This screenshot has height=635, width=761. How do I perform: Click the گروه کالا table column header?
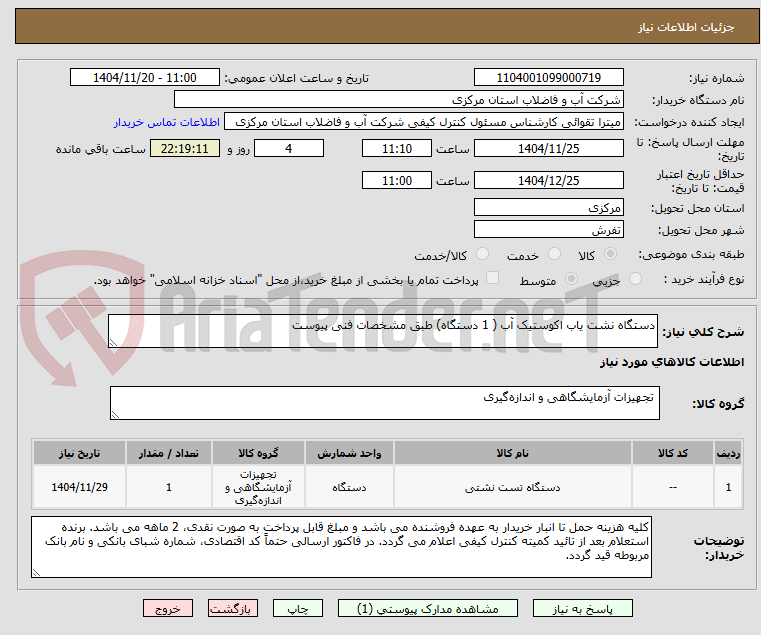(x=258, y=453)
